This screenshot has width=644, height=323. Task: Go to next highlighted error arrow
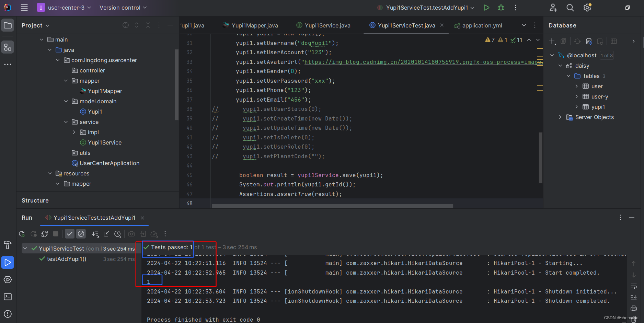click(x=538, y=40)
